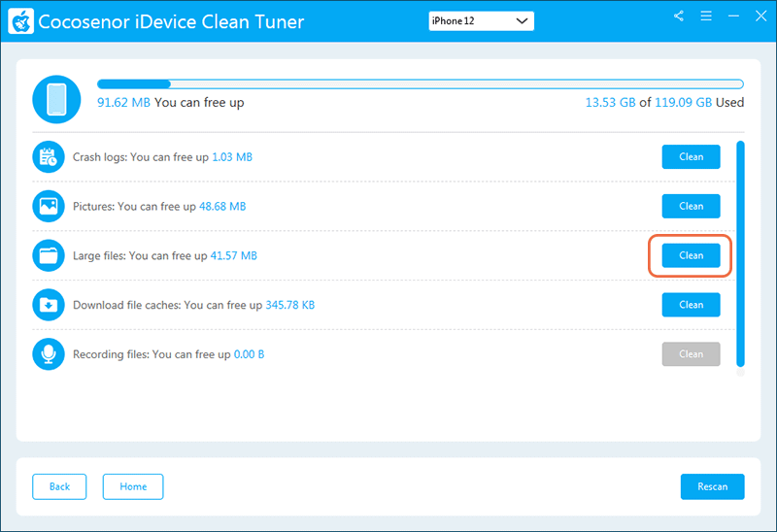The height and width of the screenshot is (532, 777).
Task: Select the Large files folder icon
Action: click(x=49, y=255)
